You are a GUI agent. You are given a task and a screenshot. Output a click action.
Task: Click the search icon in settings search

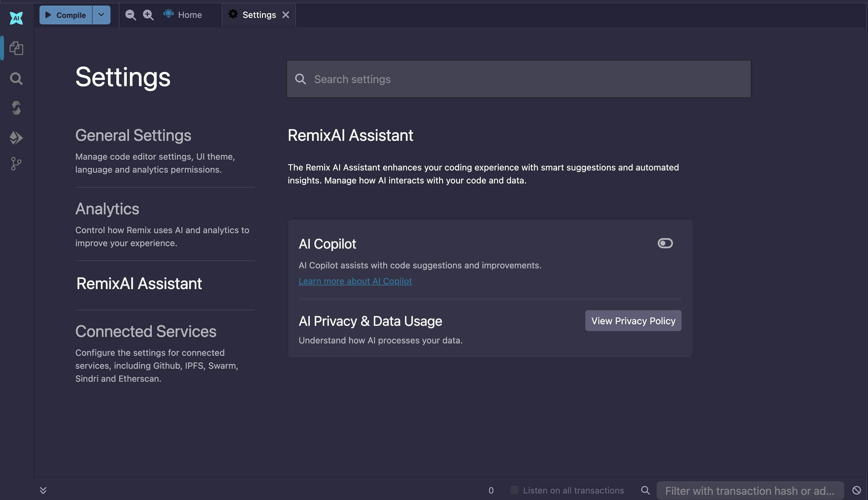pos(300,79)
